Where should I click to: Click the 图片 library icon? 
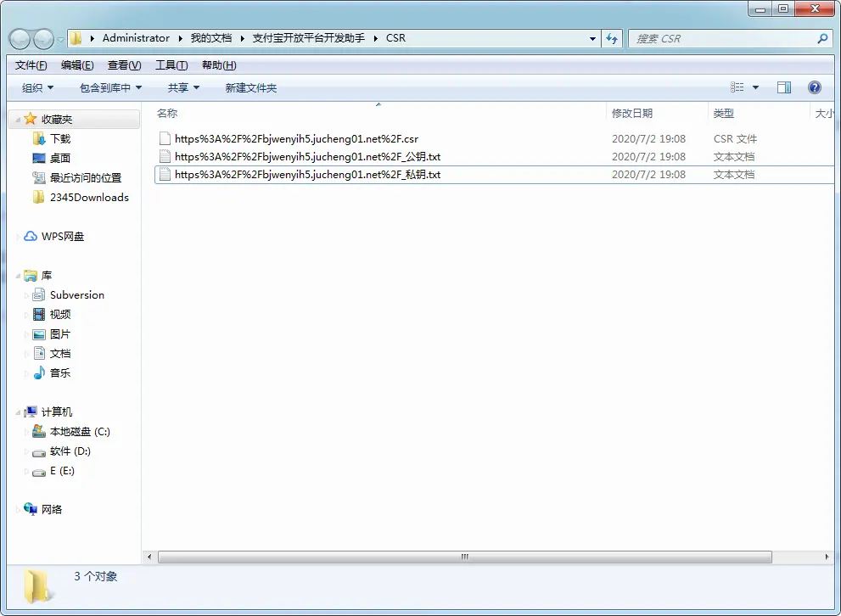pyautogui.click(x=39, y=334)
